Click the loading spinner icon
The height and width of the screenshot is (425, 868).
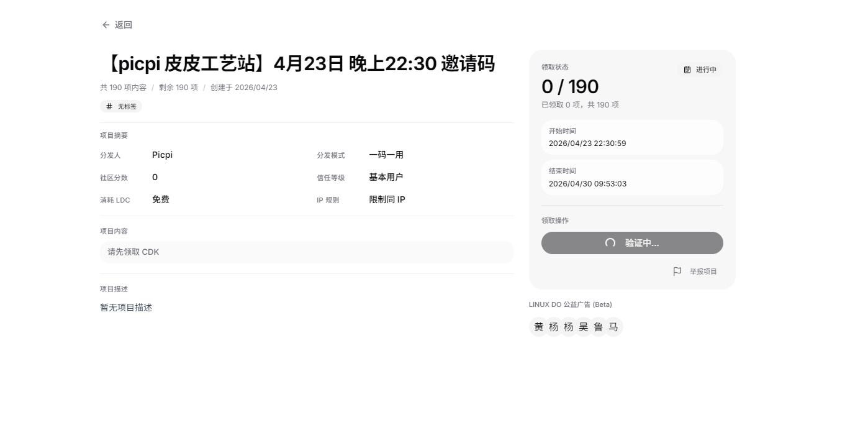(610, 243)
